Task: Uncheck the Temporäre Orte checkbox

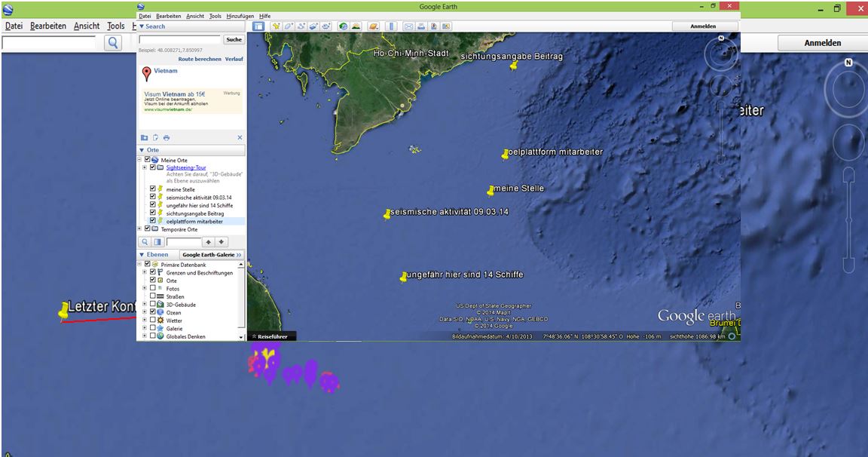Action: (147, 228)
